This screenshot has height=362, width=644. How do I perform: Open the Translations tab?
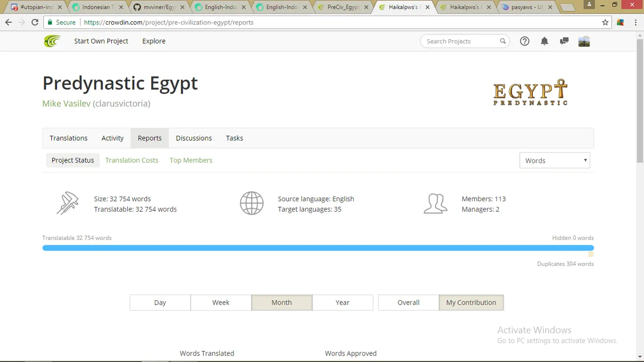pyautogui.click(x=68, y=138)
